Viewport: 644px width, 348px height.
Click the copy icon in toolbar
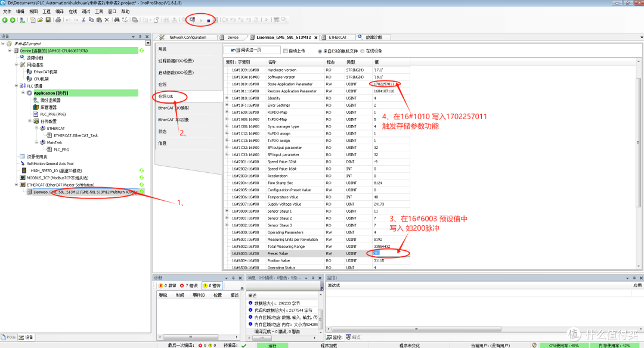pos(91,20)
